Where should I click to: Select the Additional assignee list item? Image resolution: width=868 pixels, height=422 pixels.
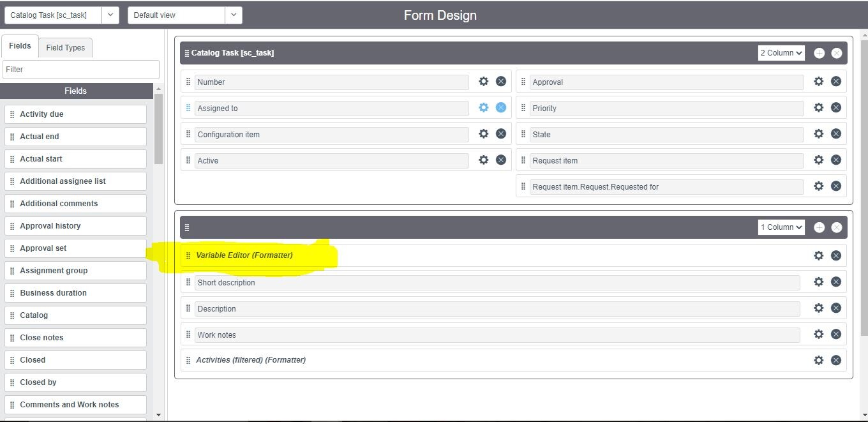tap(76, 181)
